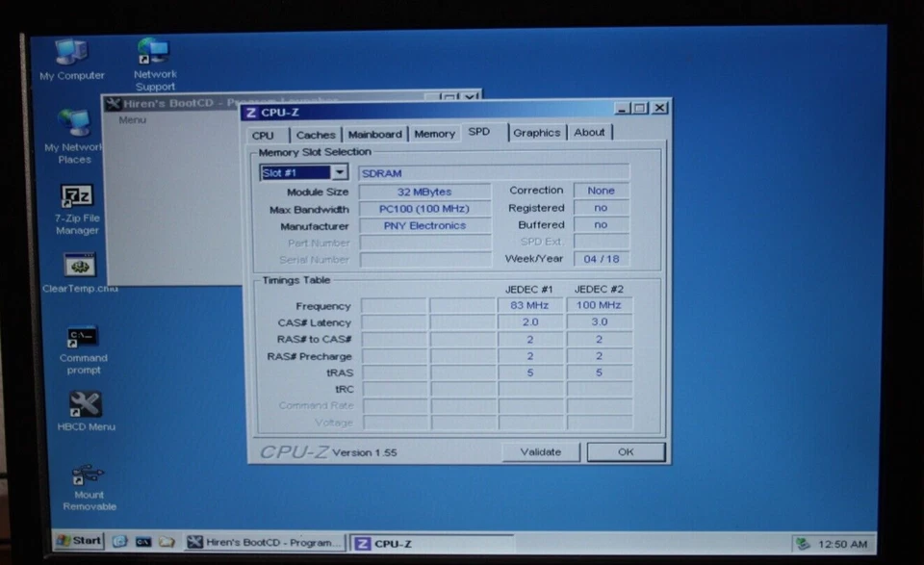This screenshot has height=565, width=924.
Task: Open the Mainboard tab
Action: [374, 135]
